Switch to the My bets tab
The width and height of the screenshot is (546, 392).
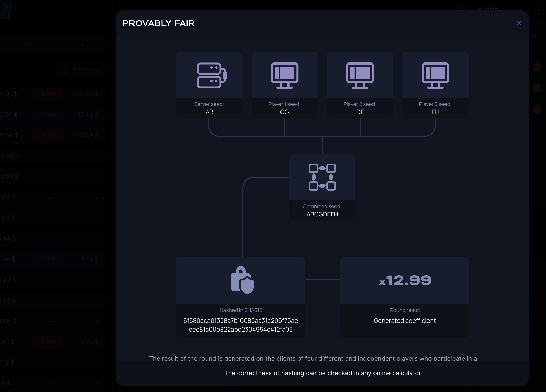point(27,44)
